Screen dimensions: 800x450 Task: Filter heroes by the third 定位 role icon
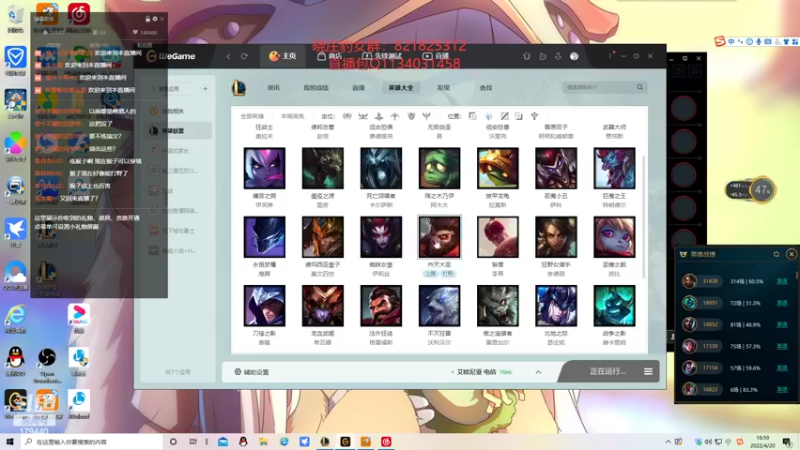coord(379,116)
